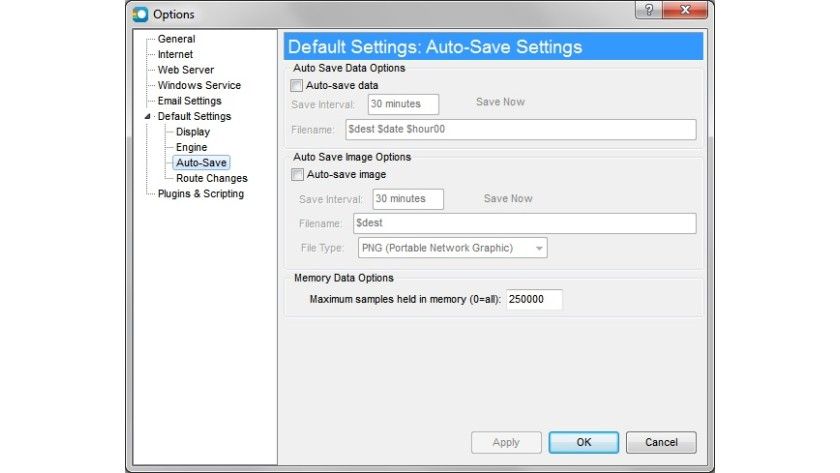Click the Default Settings: Auto-Save Settings header

tap(493, 47)
